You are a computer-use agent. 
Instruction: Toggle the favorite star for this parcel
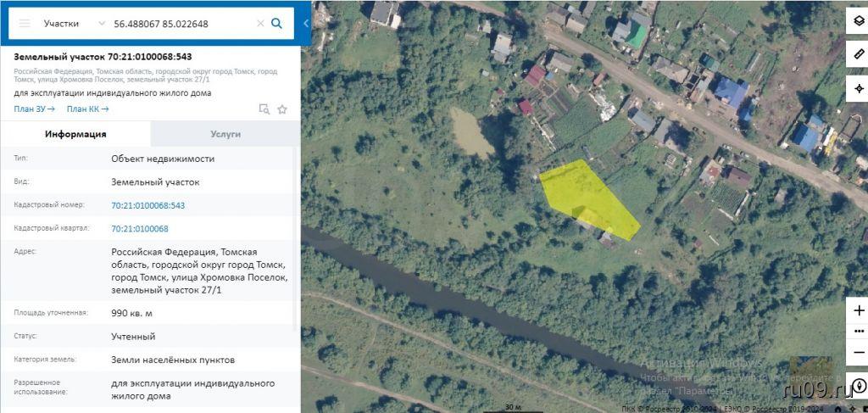(x=282, y=109)
